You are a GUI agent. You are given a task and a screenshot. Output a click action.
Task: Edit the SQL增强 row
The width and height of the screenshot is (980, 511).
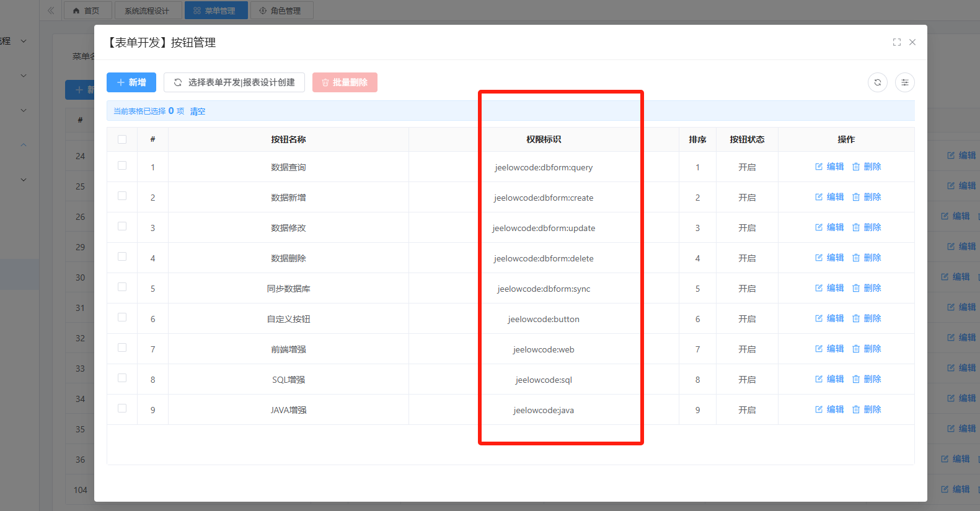tap(829, 379)
